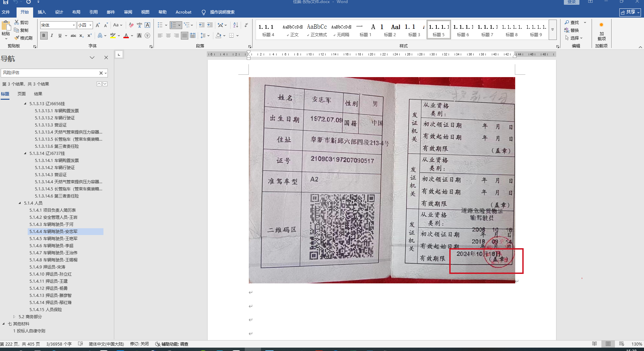
Task: Click the 替换 (Replace) button
Action: 571,30
